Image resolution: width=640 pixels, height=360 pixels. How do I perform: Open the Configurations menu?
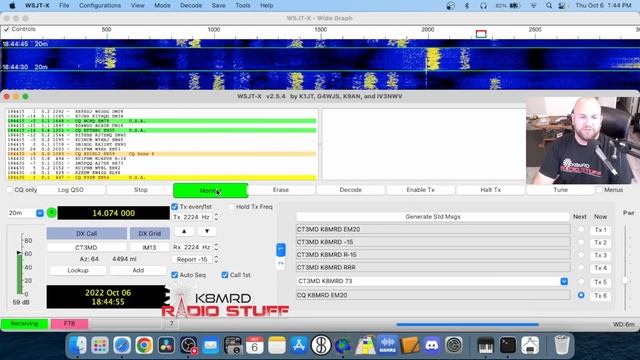click(x=100, y=5)
